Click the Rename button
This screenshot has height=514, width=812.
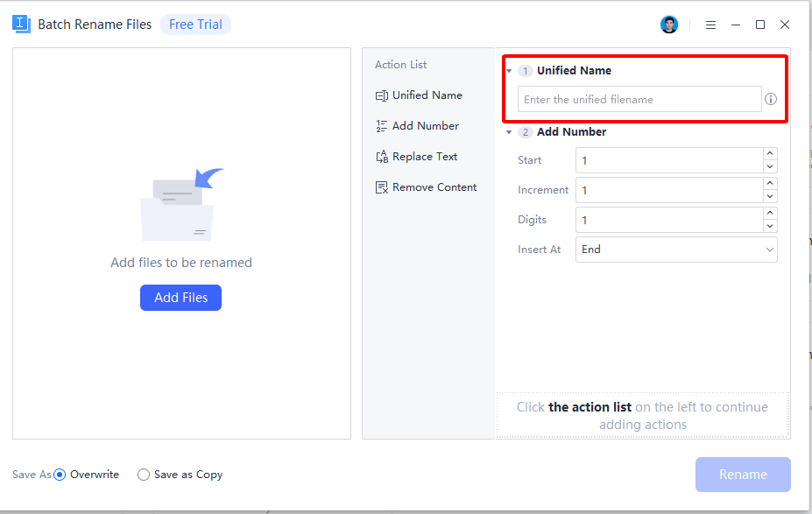click(x=742, y=474)
